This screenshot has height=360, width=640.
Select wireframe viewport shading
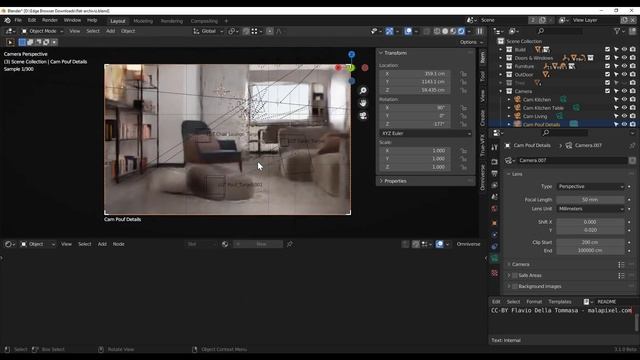[x=437, y=31]
